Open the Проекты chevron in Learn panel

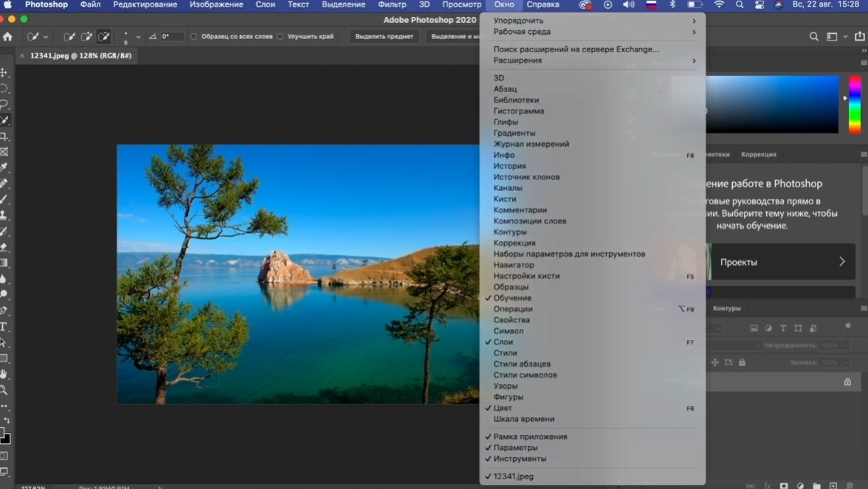(x=842, y=261)
